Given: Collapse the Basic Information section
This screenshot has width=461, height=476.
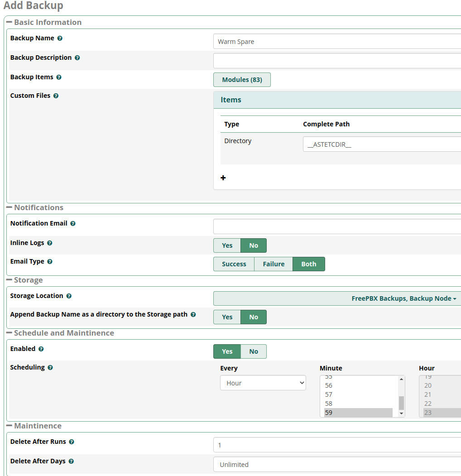Looking at the screenshot, I should tap(9, 22).
